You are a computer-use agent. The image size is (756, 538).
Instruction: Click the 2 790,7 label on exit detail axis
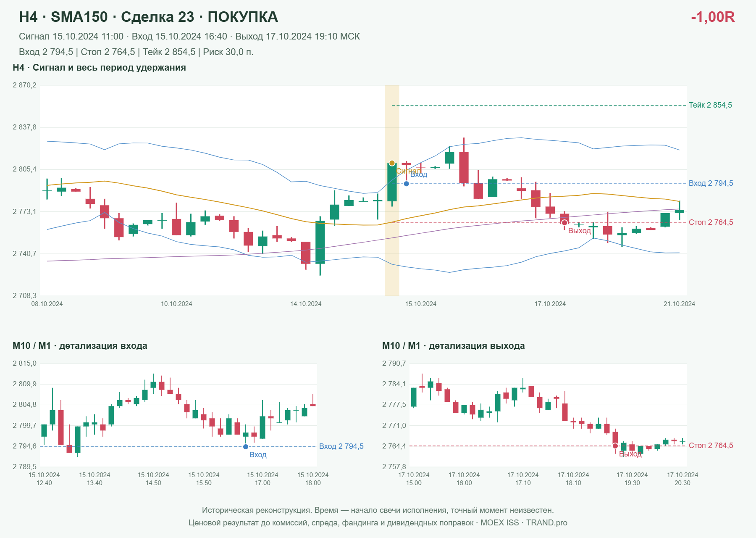(x=394, y=364)
